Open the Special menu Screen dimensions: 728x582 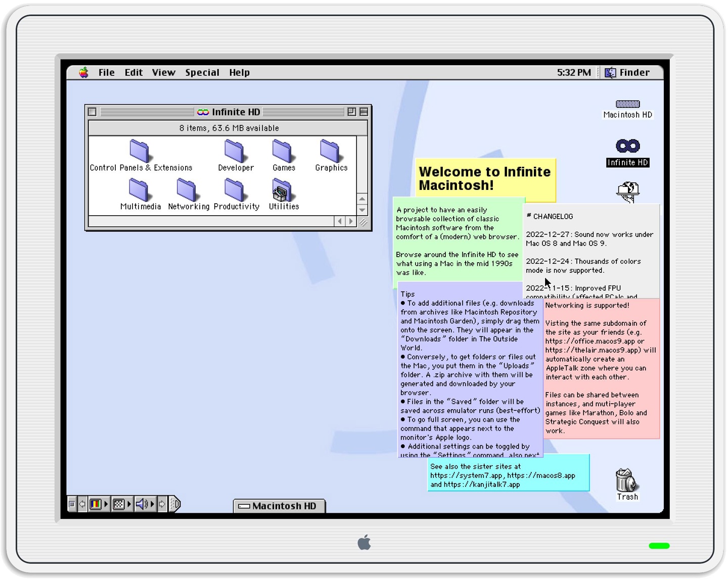202,72
